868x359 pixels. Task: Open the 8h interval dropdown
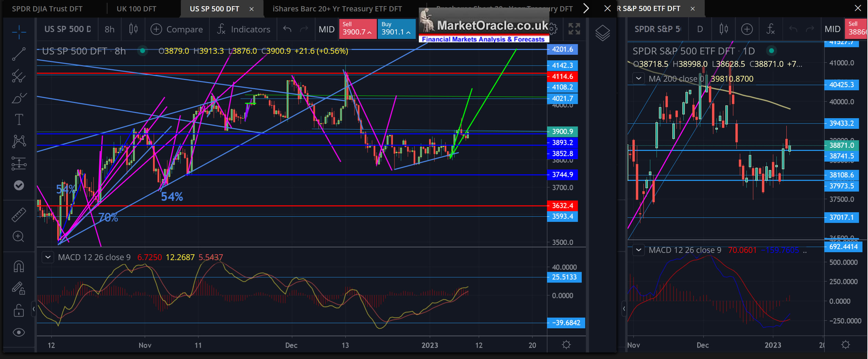tap(110, 29)
